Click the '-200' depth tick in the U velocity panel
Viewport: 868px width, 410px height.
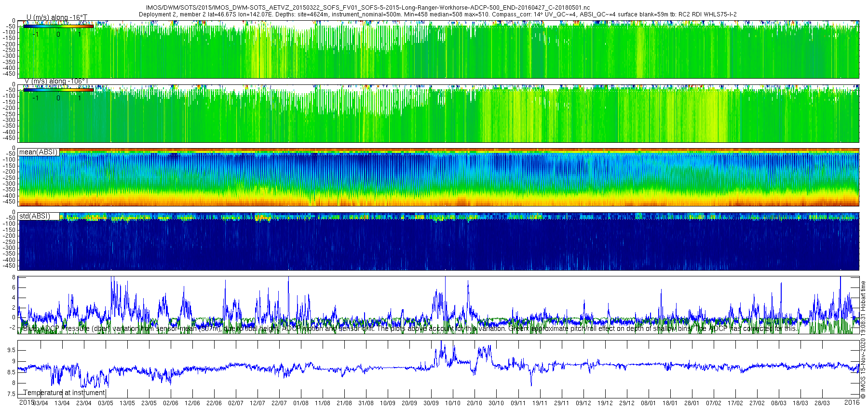[10, 44]
